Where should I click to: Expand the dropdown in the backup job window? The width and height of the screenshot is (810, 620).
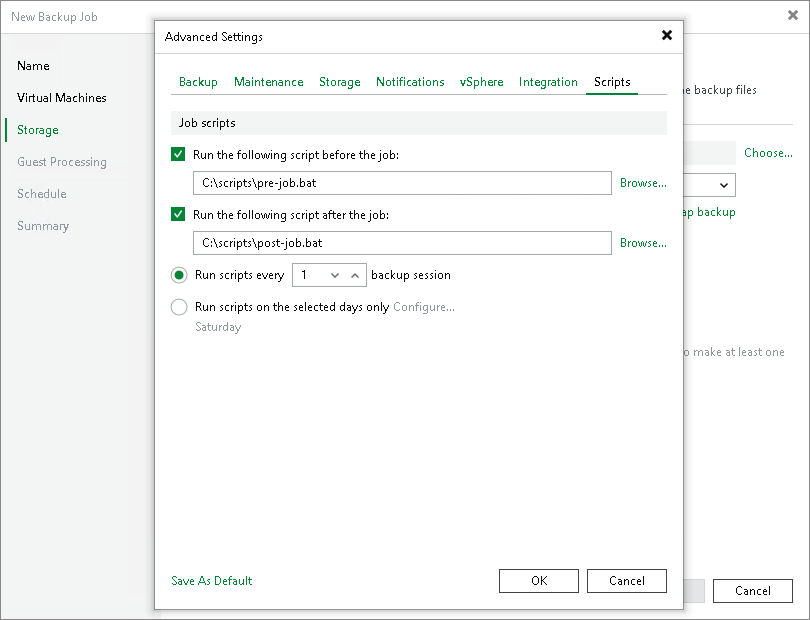click(x=724, y=185)
